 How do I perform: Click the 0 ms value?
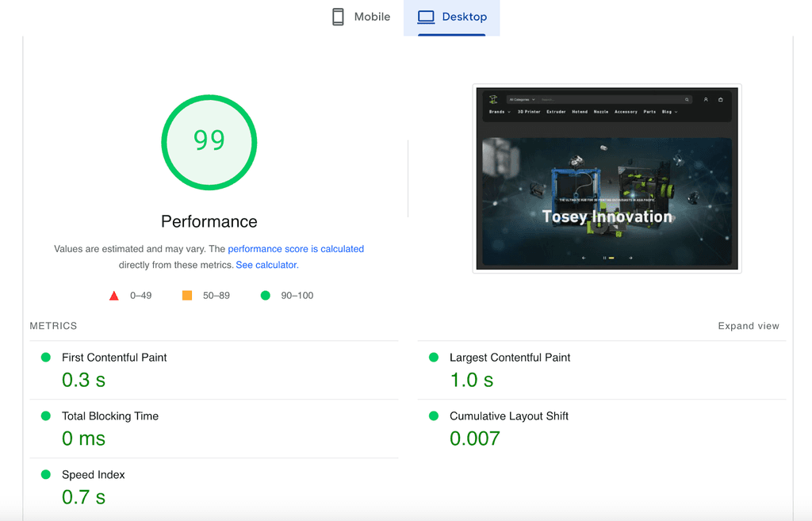[83, 439]
